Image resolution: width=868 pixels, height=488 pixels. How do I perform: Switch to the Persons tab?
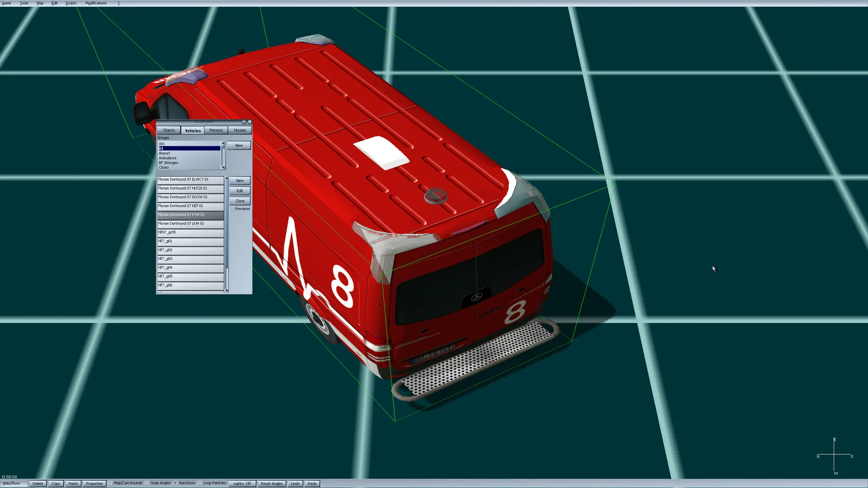tap(216, 130)
